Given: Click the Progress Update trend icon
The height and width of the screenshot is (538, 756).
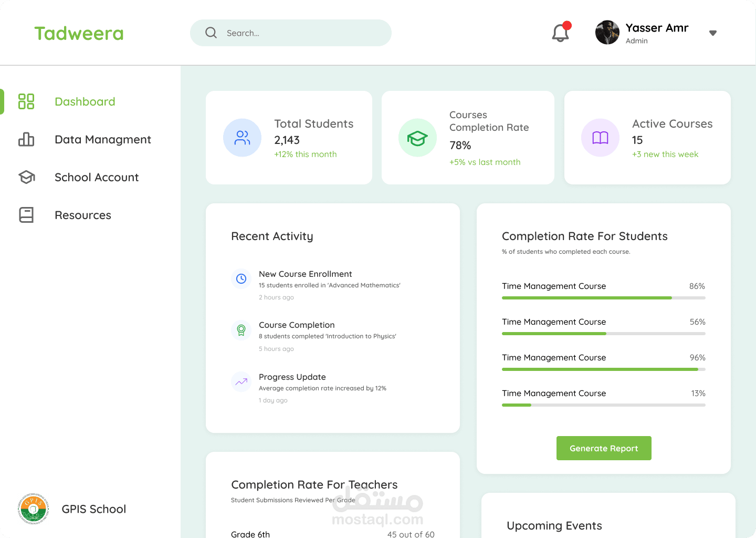Looking at the screenshot, I should [241, 382].
